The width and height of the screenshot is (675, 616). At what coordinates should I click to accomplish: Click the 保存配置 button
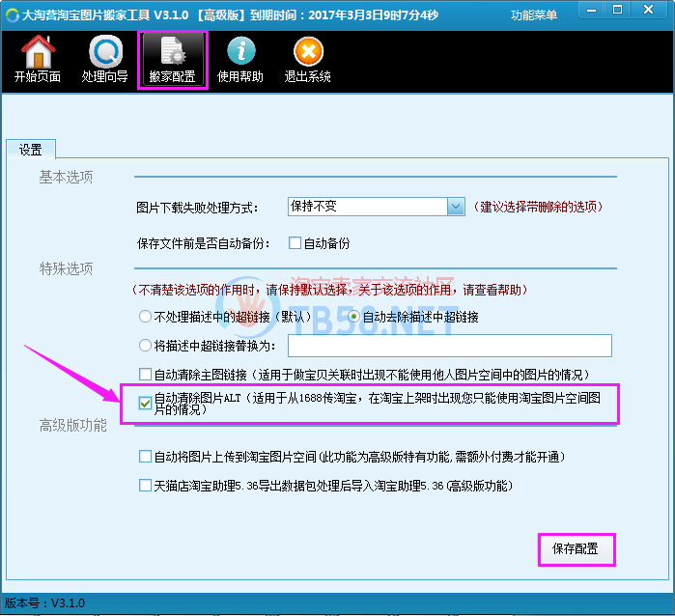point(576,548)
